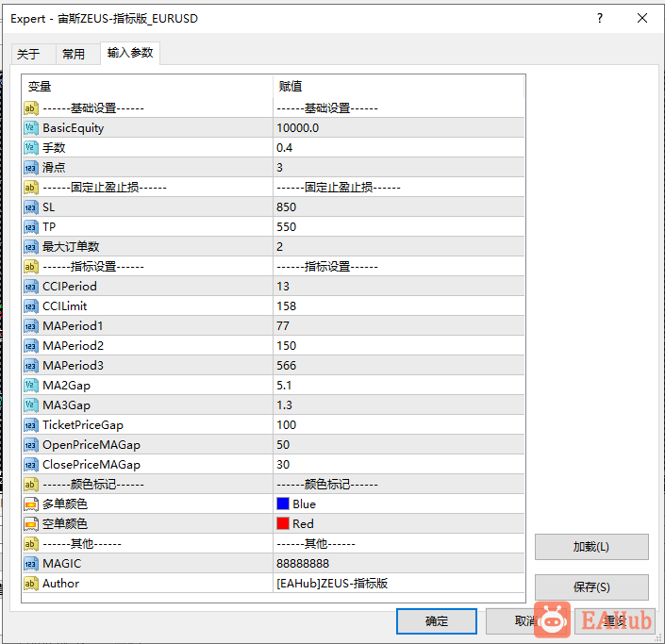Click the 取消 button

click(x=526, y=621)
